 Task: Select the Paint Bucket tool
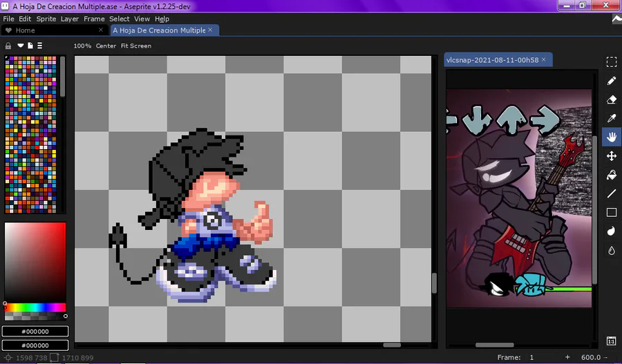612,175
